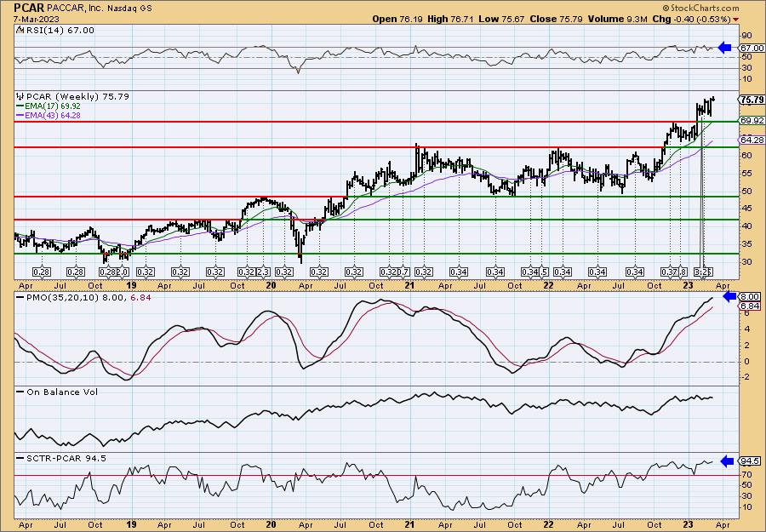Viewport: 766px width, 532px height.
Task: Select the RSI(14) 67.00 indicator label
Action: point(59,31)
